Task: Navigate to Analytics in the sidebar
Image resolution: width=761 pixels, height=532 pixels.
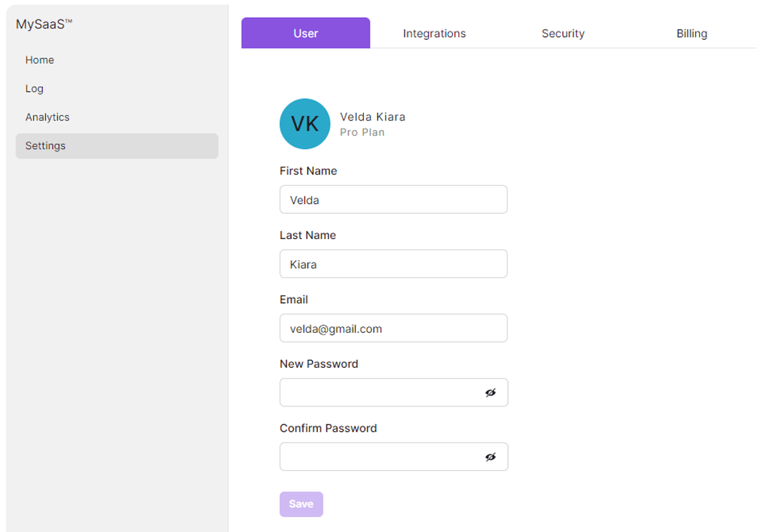Action: 47,117
